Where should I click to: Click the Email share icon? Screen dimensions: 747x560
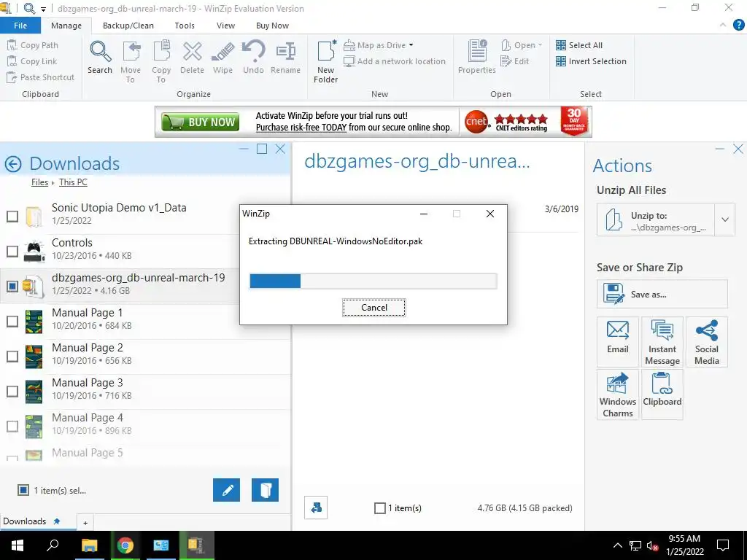point(617,341)
